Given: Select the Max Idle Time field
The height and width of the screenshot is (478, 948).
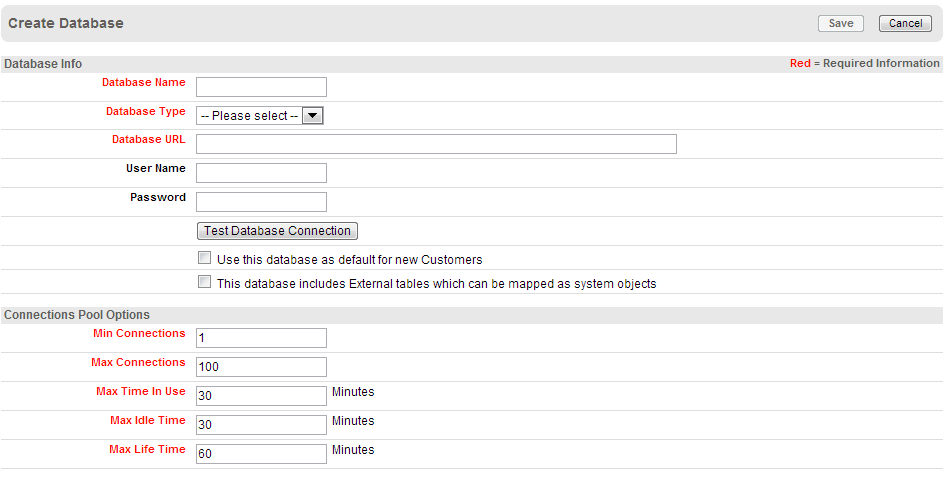Looking at the screenshot, I should click(261, 425).
